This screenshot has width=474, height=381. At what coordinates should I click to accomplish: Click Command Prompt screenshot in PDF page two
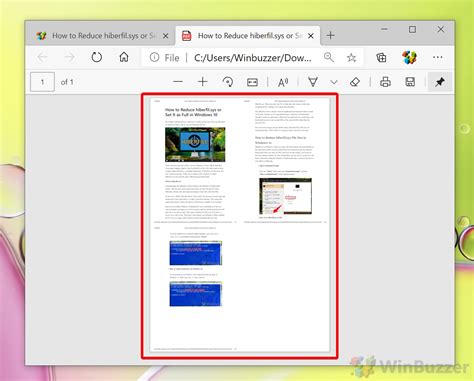[x=286, y=196]
